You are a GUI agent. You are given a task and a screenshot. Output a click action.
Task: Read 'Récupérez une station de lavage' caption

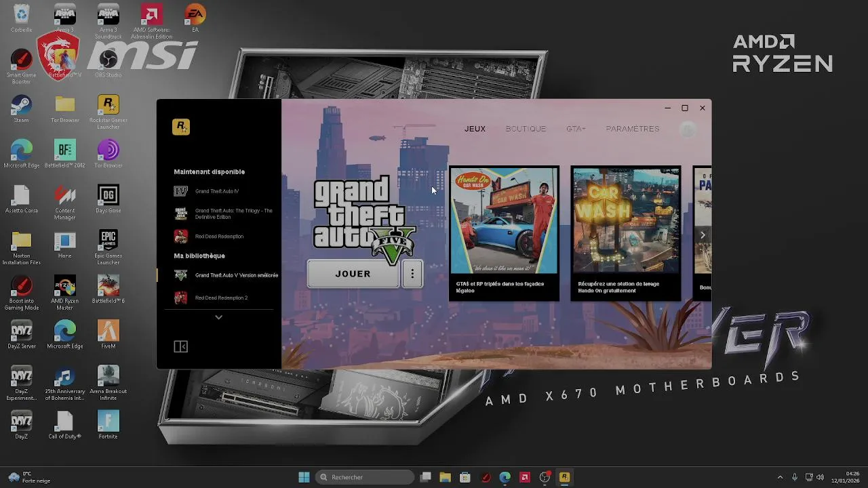[618, 287]
